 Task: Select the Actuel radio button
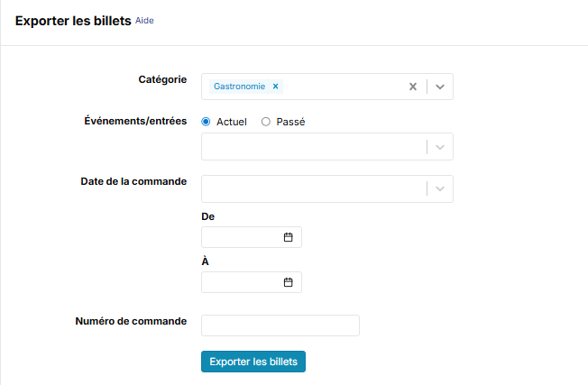point(207,122)
